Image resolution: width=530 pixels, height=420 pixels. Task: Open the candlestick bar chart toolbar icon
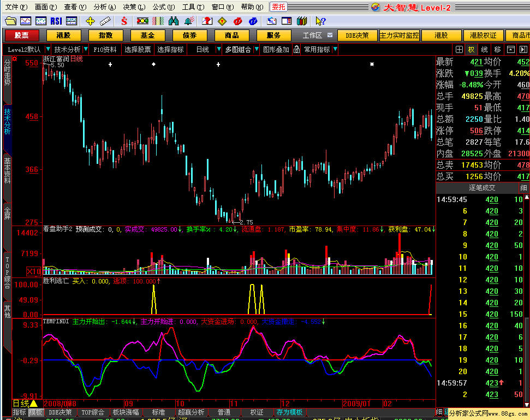(41, 21)
